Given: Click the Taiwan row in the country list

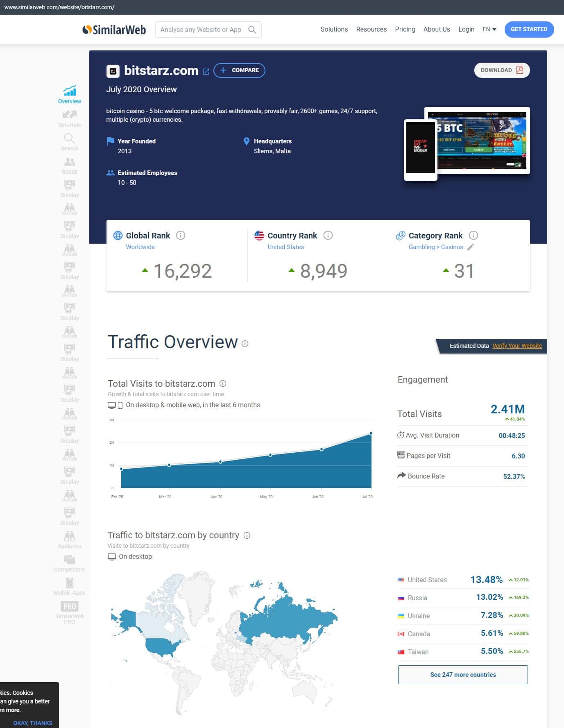Looking at the screenshot, I should pos(463,652).
